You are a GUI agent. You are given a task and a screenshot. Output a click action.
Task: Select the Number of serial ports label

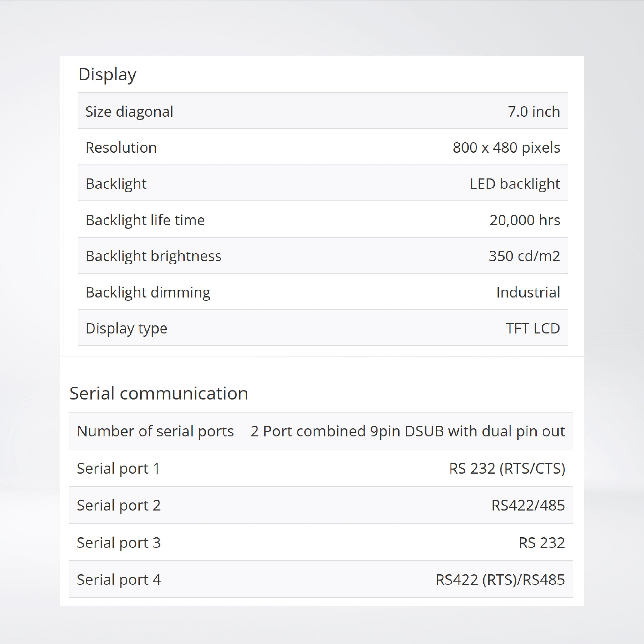pyautogui.click(x=155, y=431)
